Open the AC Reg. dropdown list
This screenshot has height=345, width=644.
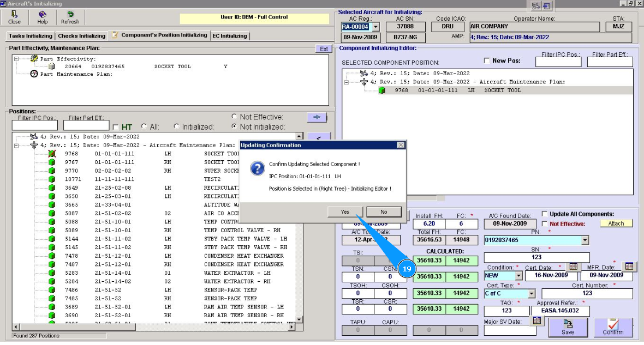point(375,27)
